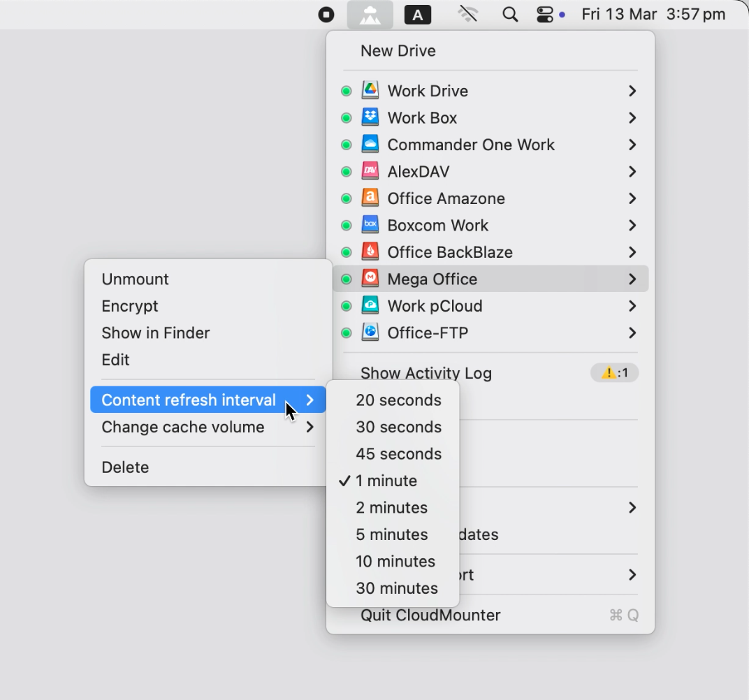
Task: Expand the Work Box submenu chevron
Action: pos(632,118)
